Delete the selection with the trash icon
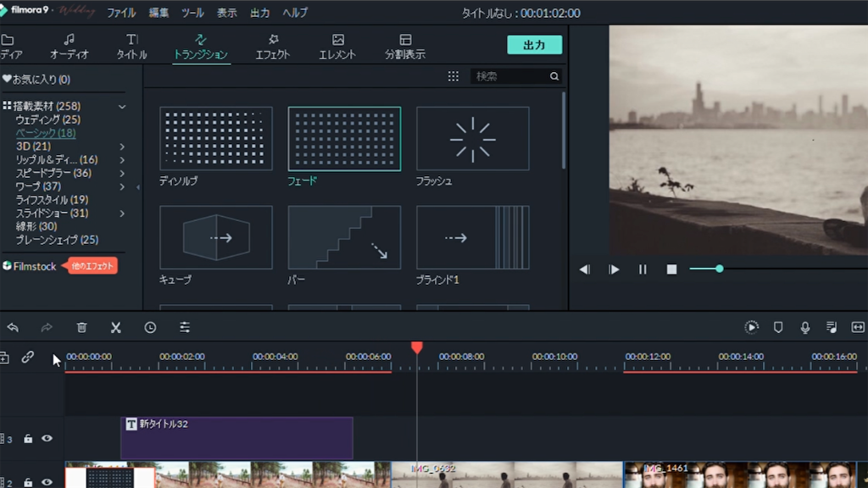868x488 pixels. pyautogui.click(x=81, y=327)
